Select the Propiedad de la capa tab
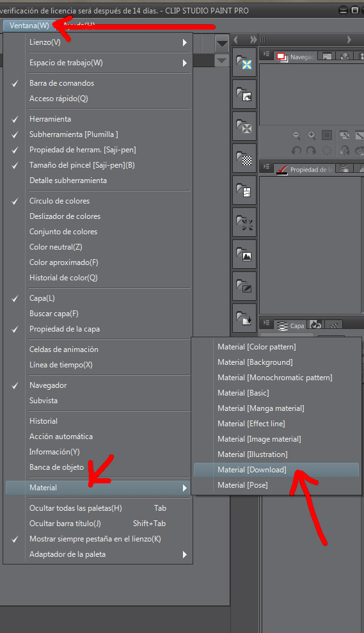 (305, 170)
